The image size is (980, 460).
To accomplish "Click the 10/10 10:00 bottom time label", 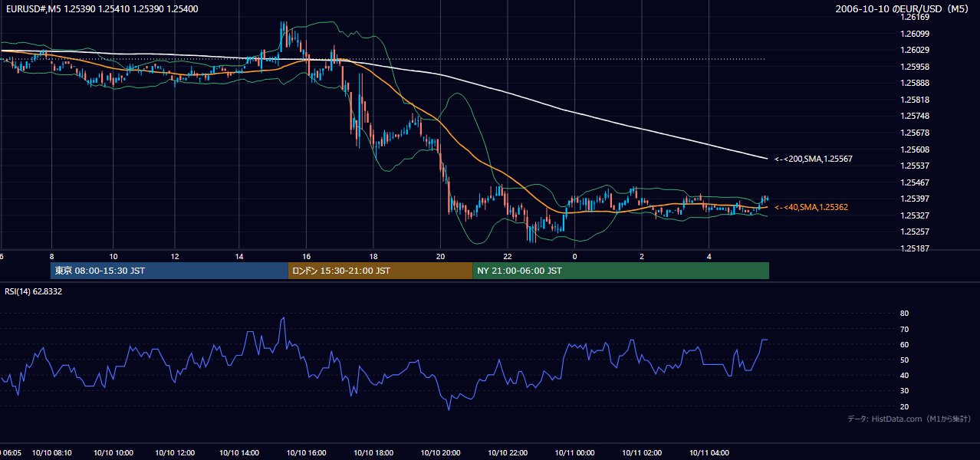I will click(x=113, y=452).
